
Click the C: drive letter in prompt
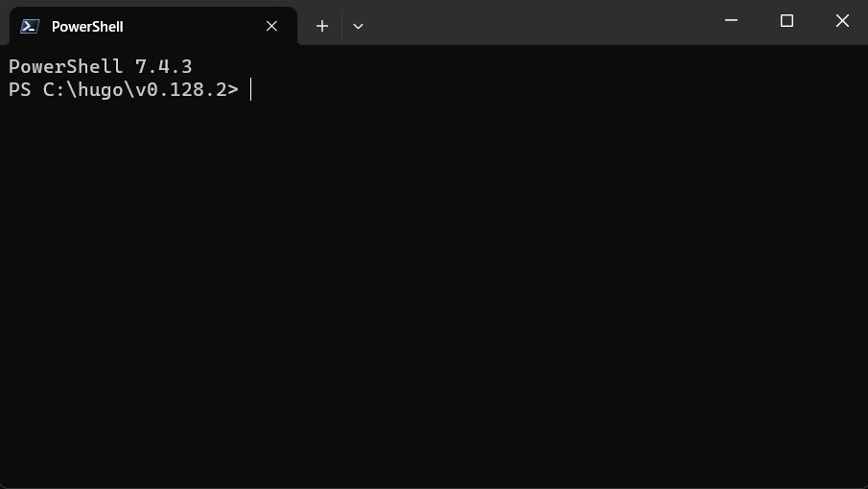click(55, 89)
